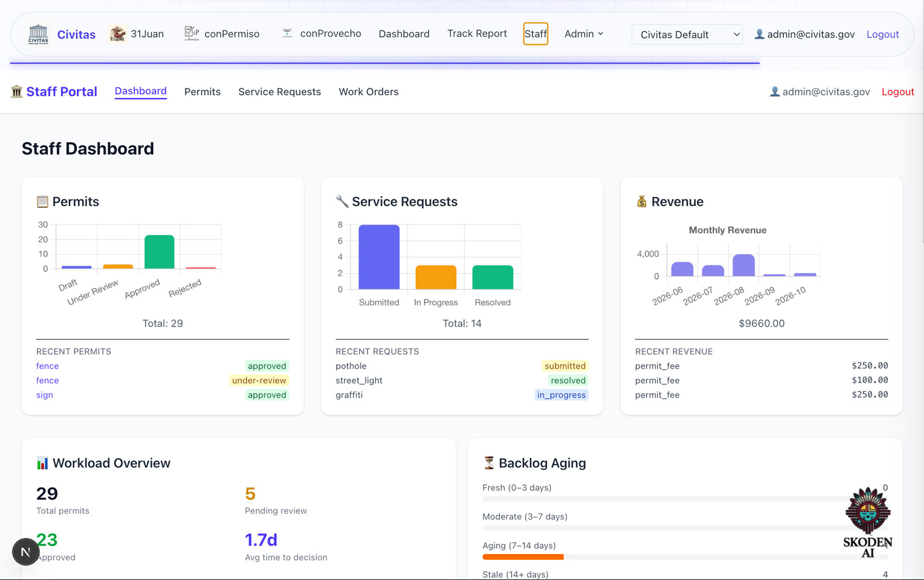
Task: Switch to the Staff Portal Dashboard tab
Action: 140,91
